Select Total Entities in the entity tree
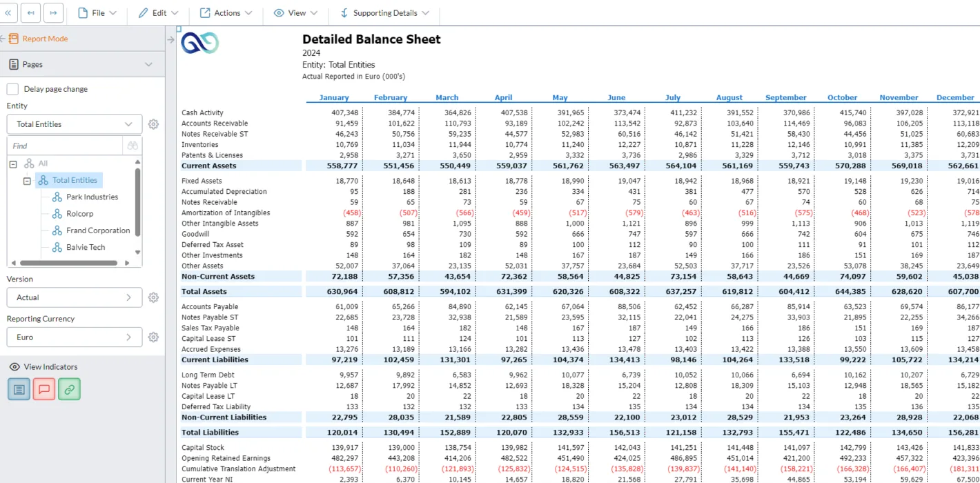 75,180
